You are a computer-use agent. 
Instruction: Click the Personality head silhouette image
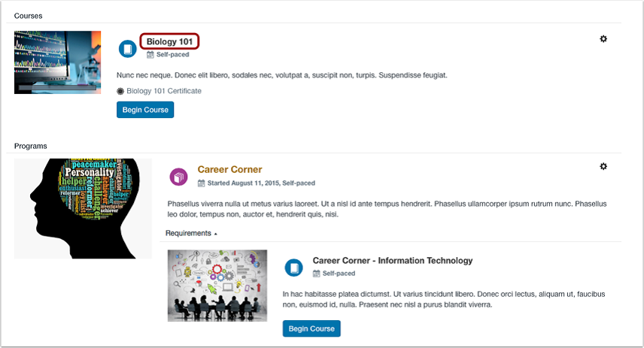pos(83,208)
